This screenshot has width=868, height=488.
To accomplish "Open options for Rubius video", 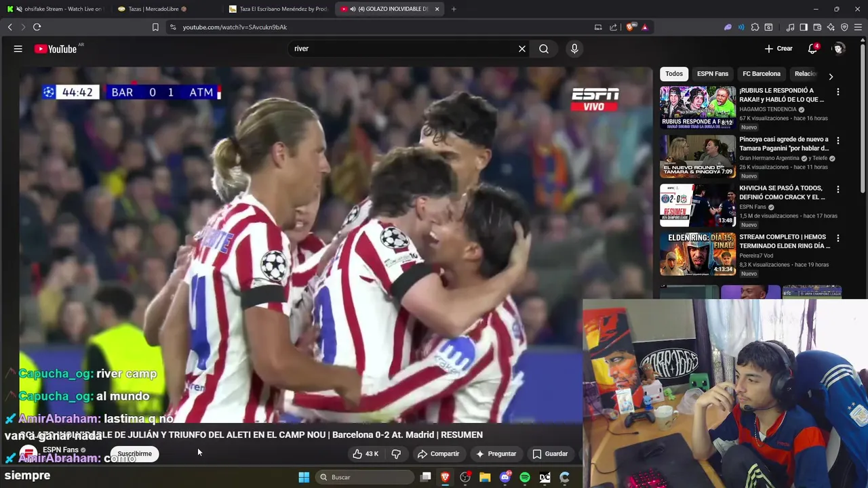I will pyautogui.click(x=837, y=91).
